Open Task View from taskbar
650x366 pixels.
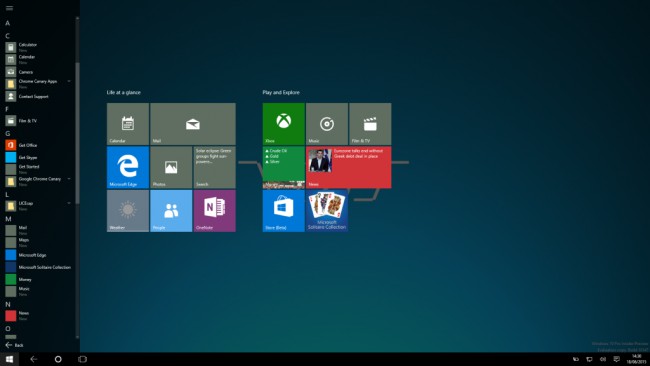tap(82, 359)
